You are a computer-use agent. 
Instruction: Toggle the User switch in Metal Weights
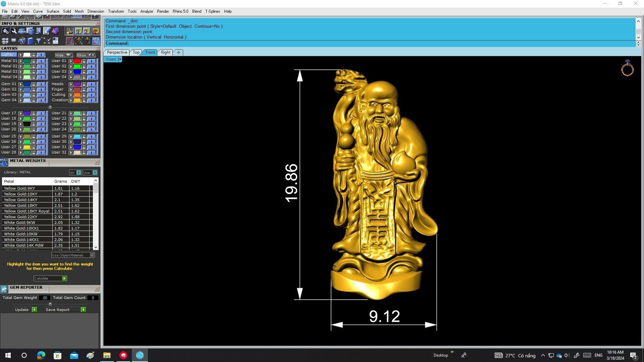click(95, 173)
